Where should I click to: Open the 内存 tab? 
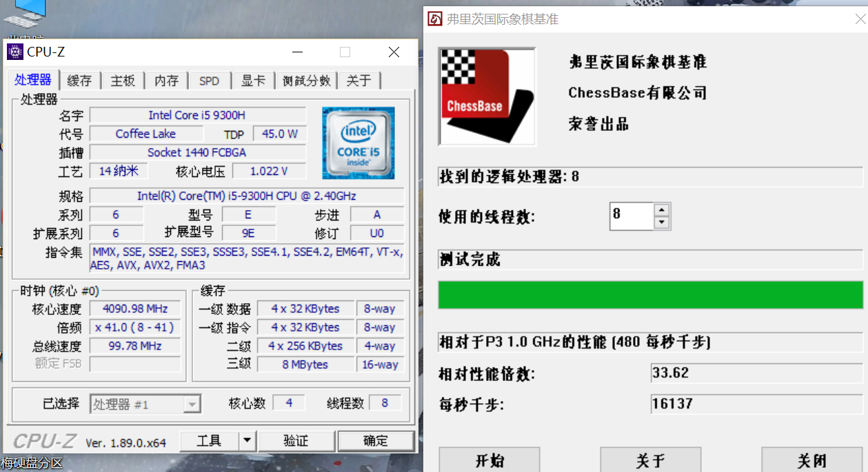166,81
